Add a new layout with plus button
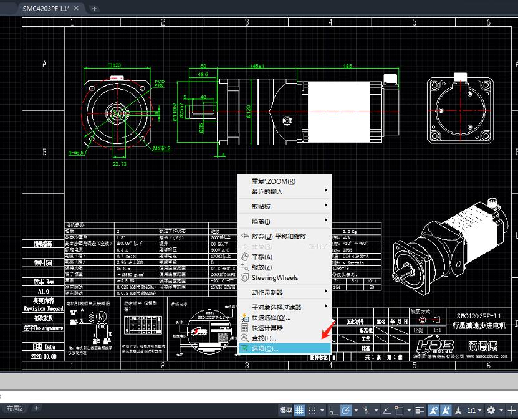 coord(36,408)
